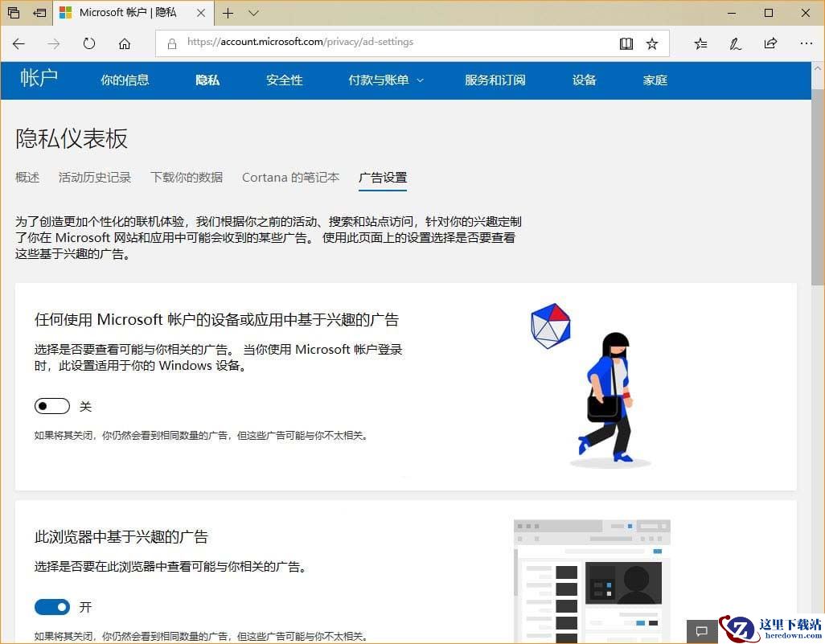Open 家庭 in navigation bar
This screenshot has height=644, width=825.
pyautogui.click(x=655, y=80)
